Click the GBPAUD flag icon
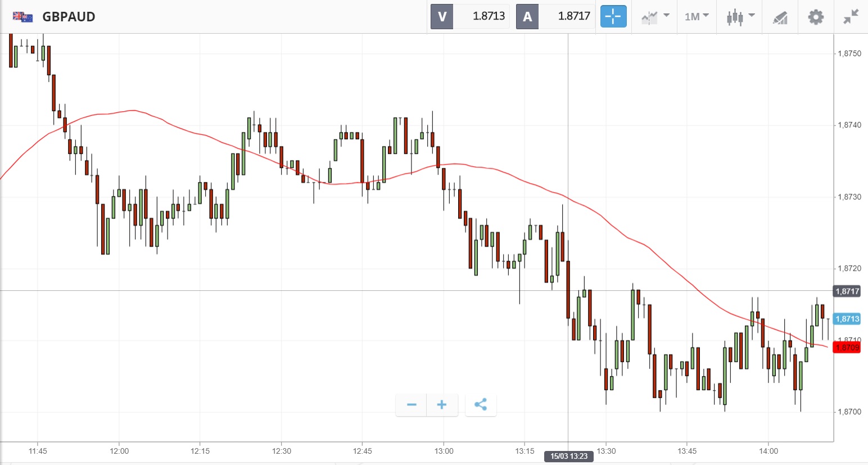 22,17
